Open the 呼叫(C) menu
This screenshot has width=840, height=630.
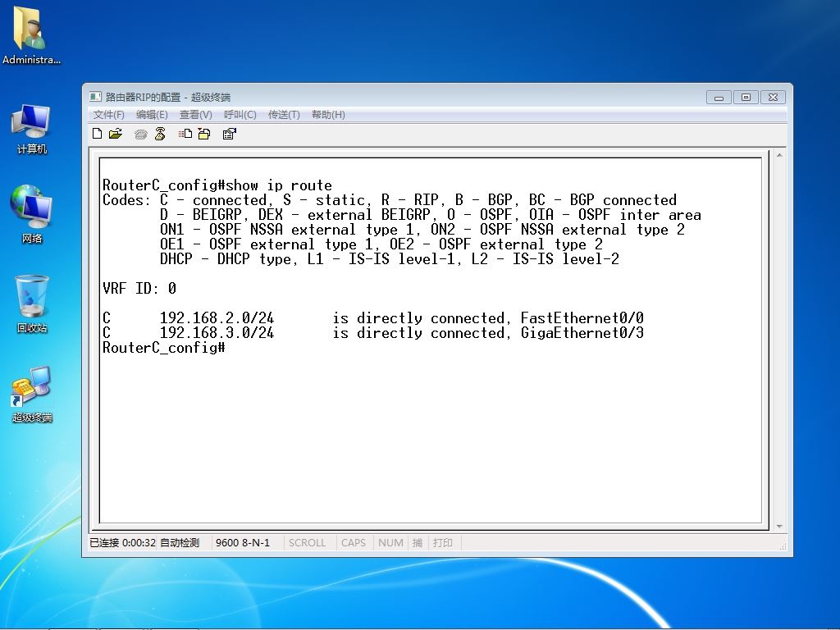(240, 115)
